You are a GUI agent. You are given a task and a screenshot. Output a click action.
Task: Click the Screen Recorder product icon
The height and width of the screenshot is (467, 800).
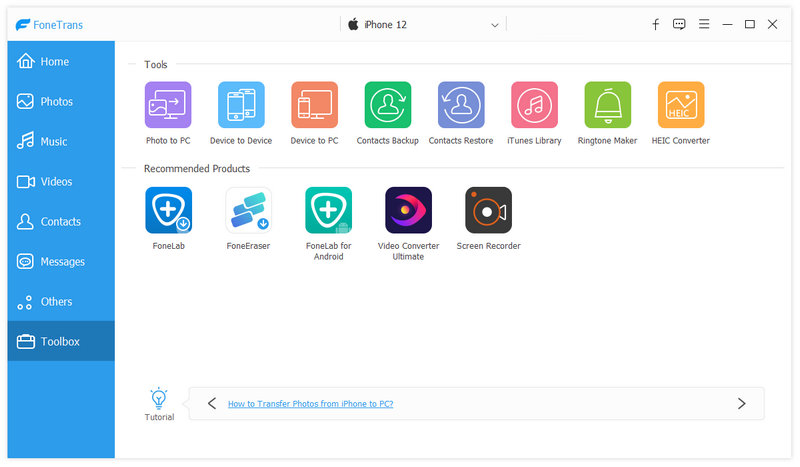coord(488,211)
